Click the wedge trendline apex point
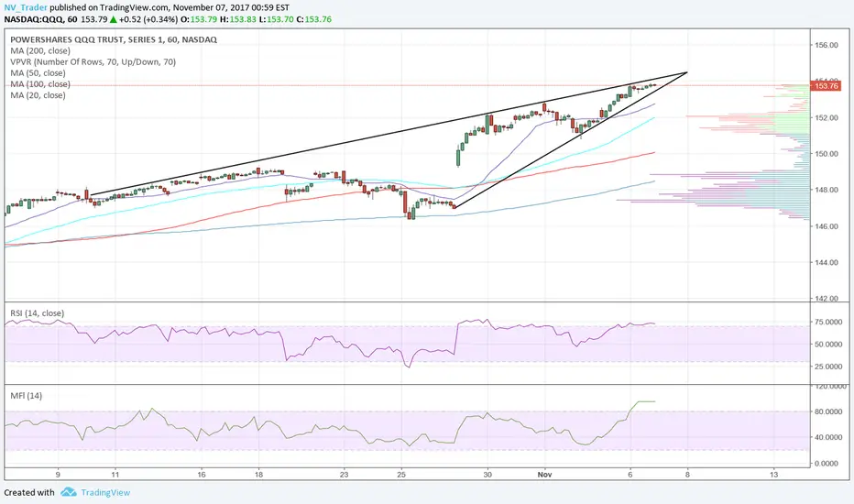854x504 pixels. coord(687,71)
